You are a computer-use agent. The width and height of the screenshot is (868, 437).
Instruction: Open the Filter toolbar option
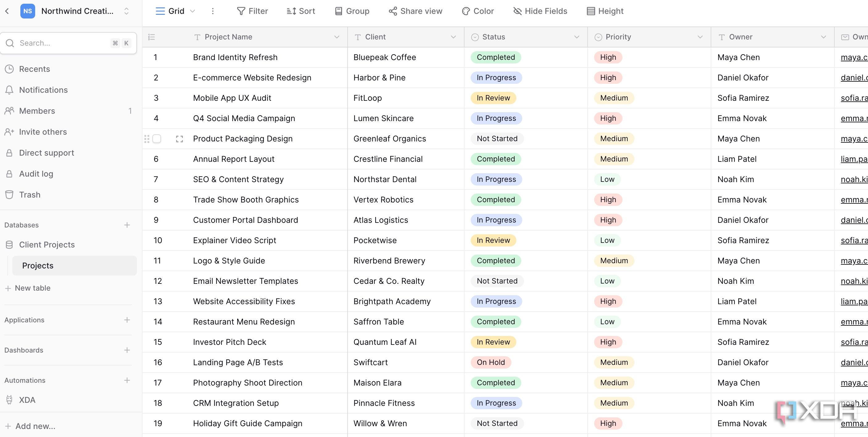pos(252,11)
